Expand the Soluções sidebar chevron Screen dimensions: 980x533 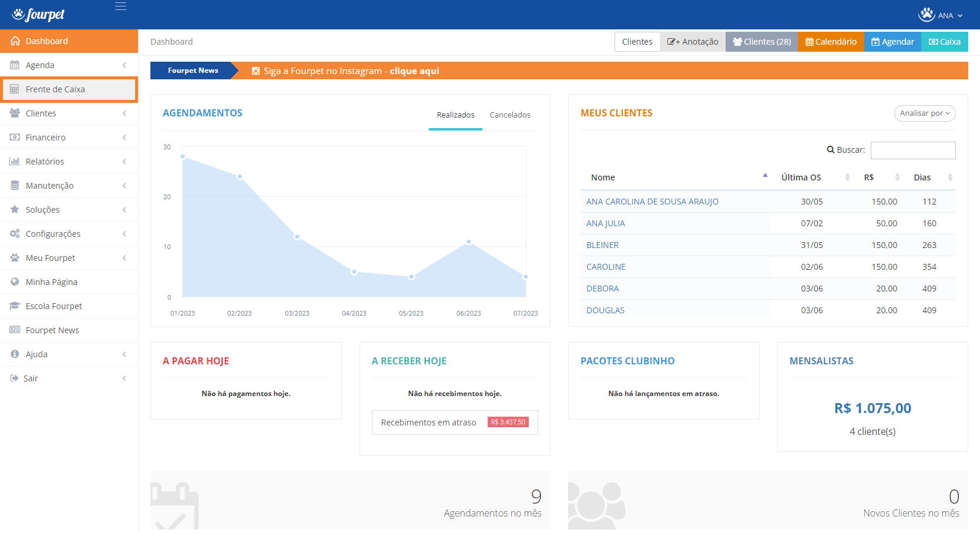[125, 210]
